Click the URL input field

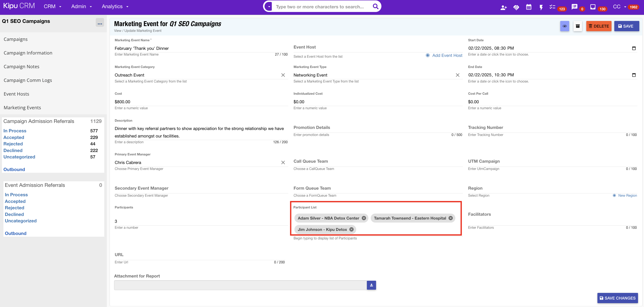click(x=200, y=255)
